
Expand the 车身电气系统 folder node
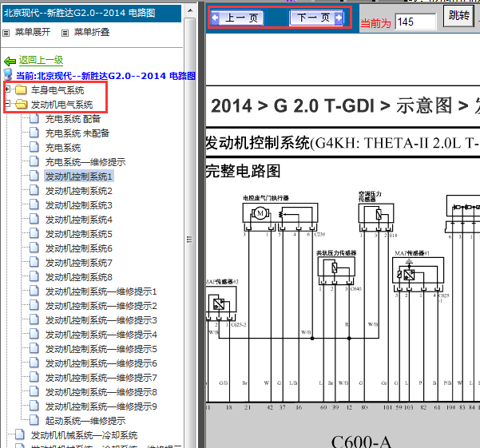[x=7, y=89]
